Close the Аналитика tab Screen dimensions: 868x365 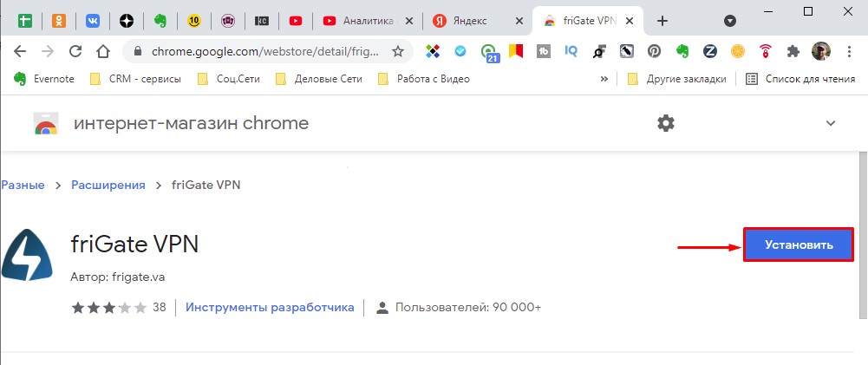point(409,21)
